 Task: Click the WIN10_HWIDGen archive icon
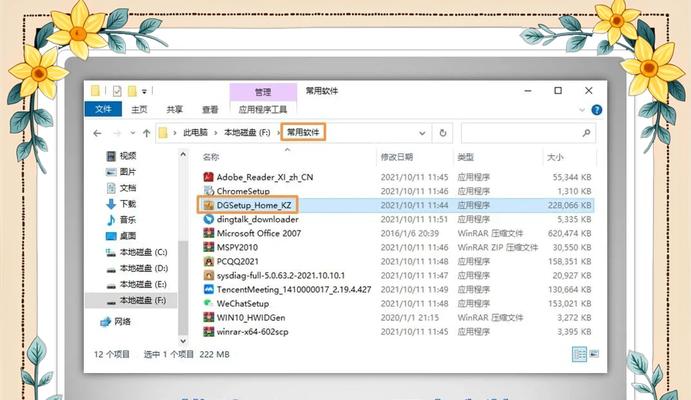(208, 318)
